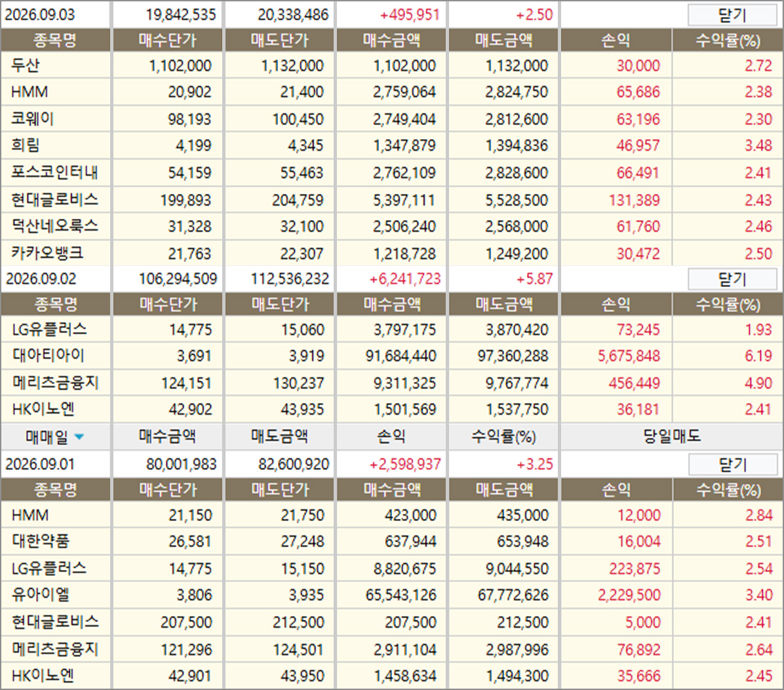The width and height of the screenshot is (784, 690).
Task: Select LG유플러스 with sell price 15,060
Action: 50,329
